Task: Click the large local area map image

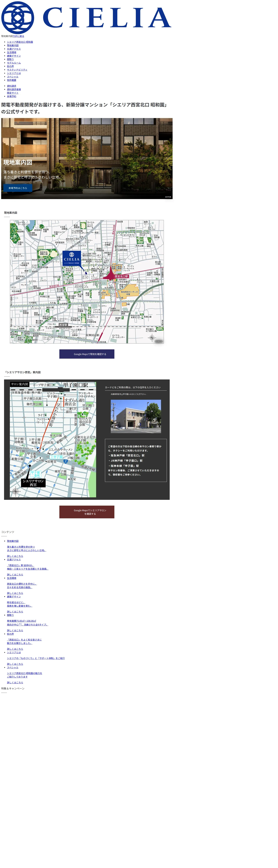Action: click(87, 282)
